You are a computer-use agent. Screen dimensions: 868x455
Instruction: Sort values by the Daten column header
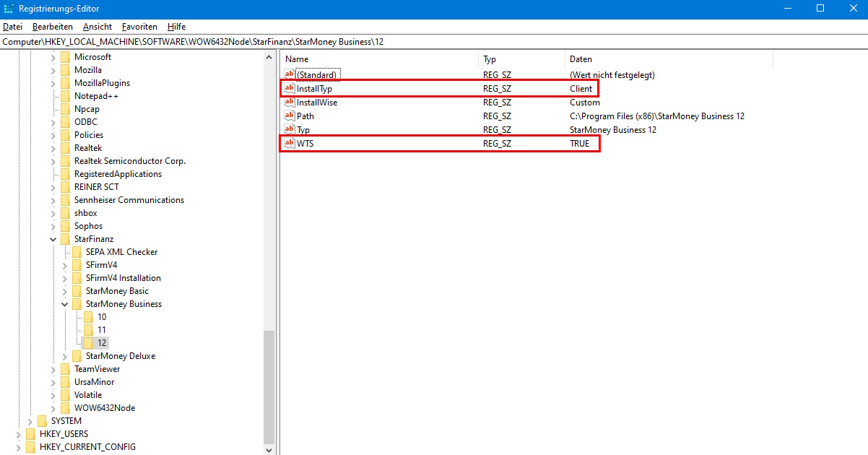click(x=669, y=59)
